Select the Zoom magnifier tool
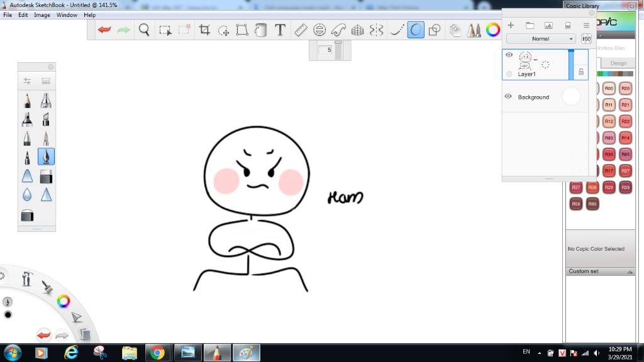Viewport: 644px width, 362px height. tap(144, 30)
